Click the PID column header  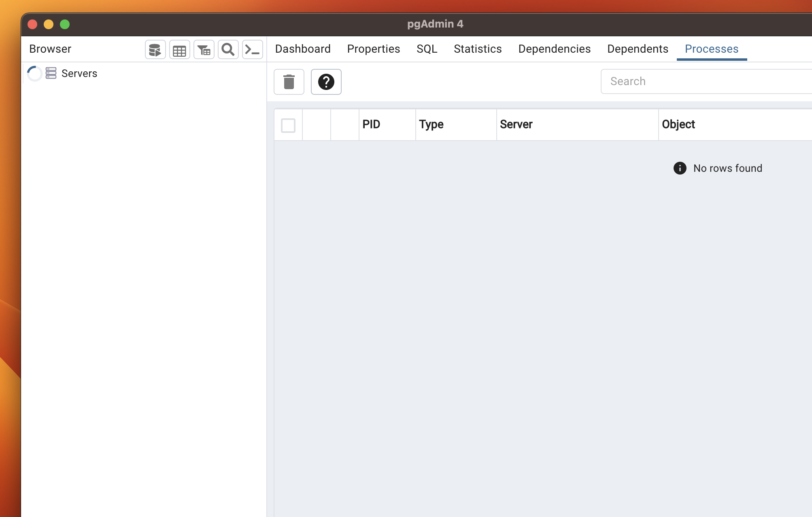371,124
